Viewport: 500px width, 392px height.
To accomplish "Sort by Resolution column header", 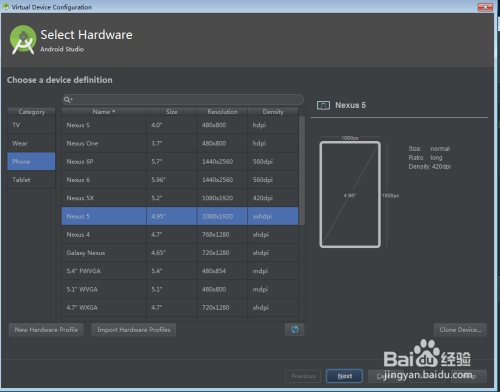I will pyautogui.click(x=222, y=112).
